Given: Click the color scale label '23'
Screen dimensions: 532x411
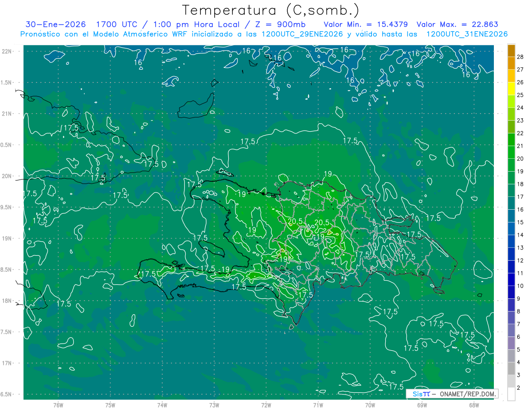Looking at the screenshot, I should [520, 120].
